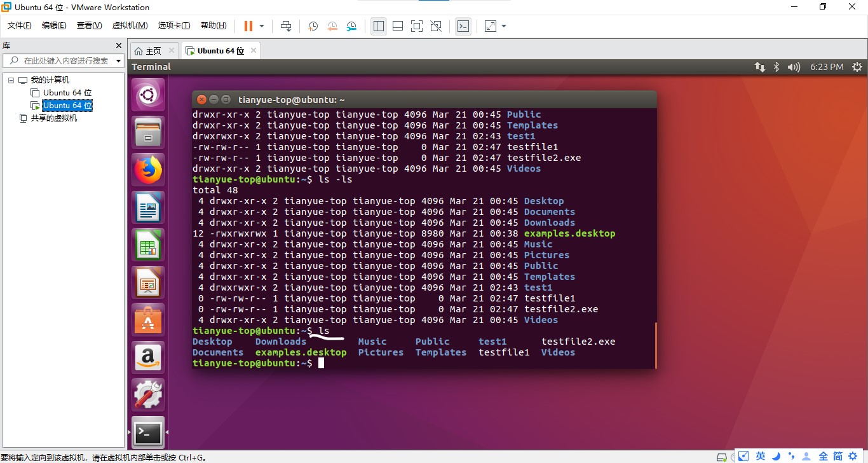Click the 英 input language indicator
This screenshot has width=868, height=463.
[761, 456]
